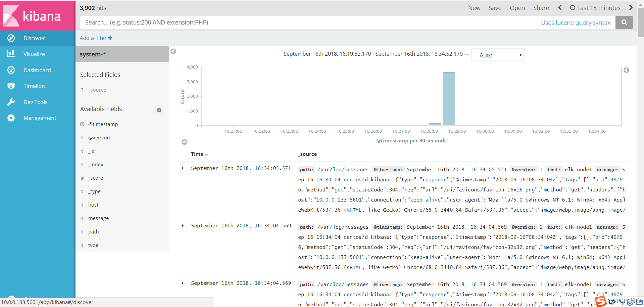Select Management in the side navigation
The width and height of the screenshot is (644, 307).
pyautogui.click(x=40, y=118)
